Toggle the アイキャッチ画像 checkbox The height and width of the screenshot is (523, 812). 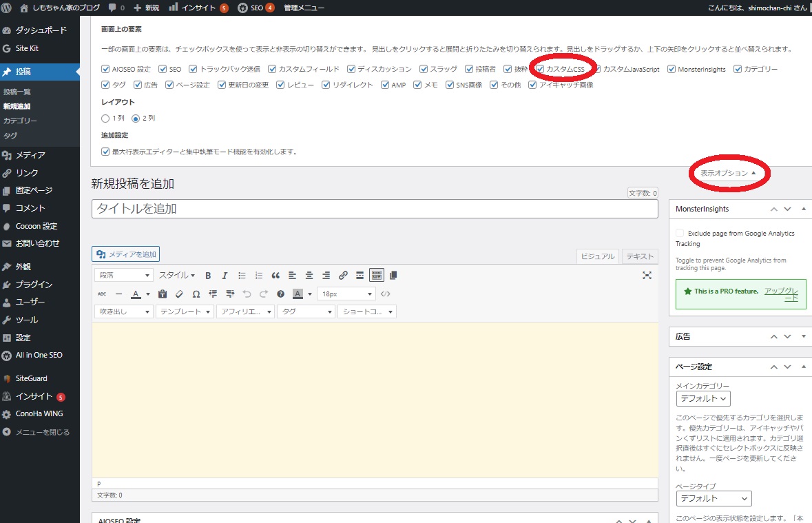coord(532,85)
